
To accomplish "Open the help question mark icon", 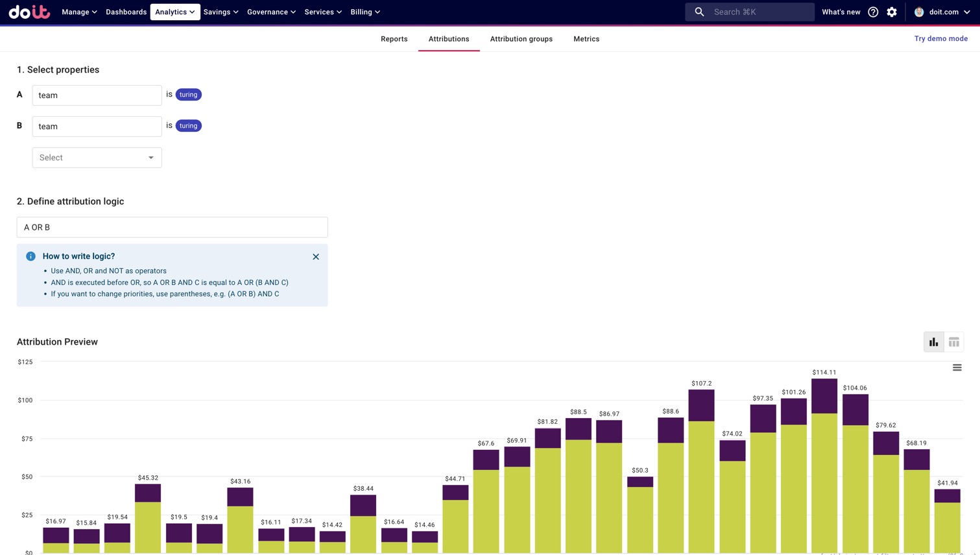I will (873, 12).
